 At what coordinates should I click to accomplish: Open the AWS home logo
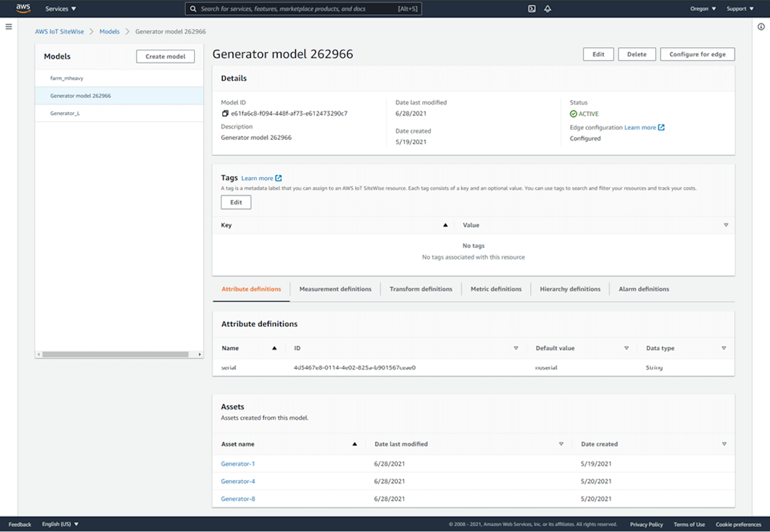tap(23, 8)
